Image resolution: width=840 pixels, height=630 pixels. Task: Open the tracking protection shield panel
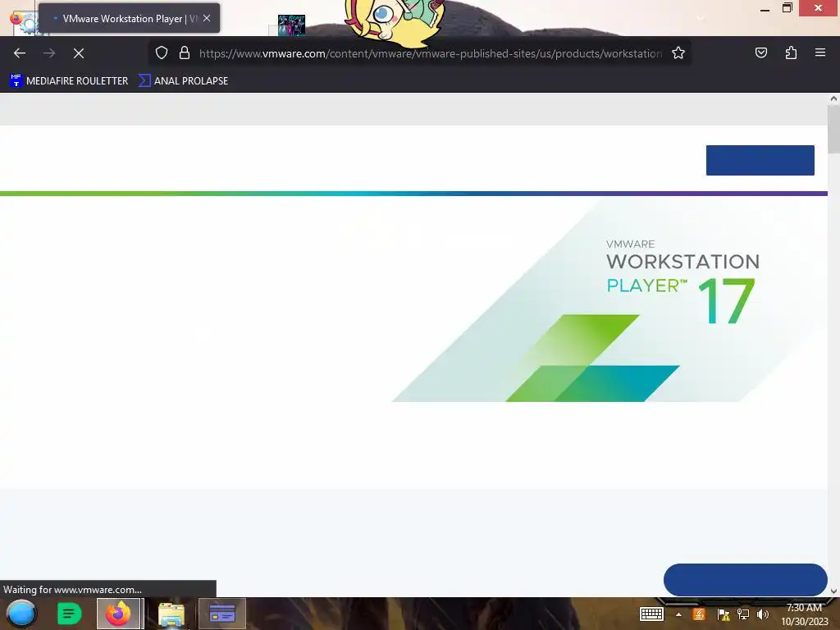162,53
